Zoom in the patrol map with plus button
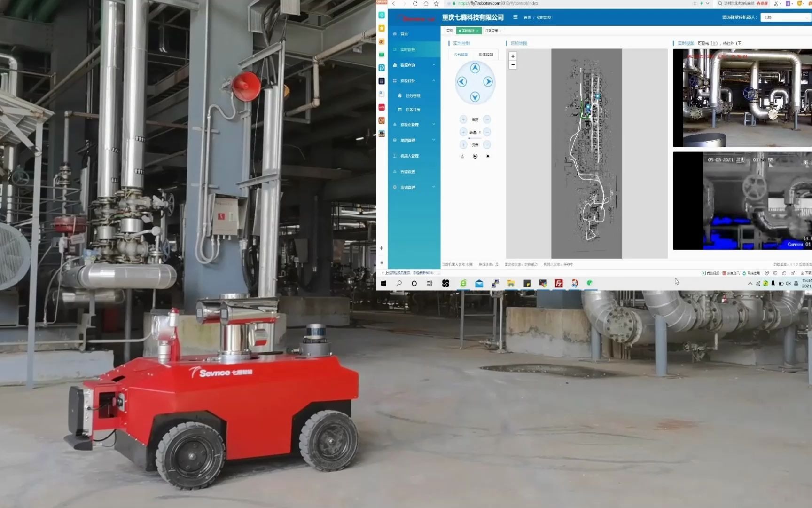This screenshot has height=508, width=812. click(x=513, y=56)
